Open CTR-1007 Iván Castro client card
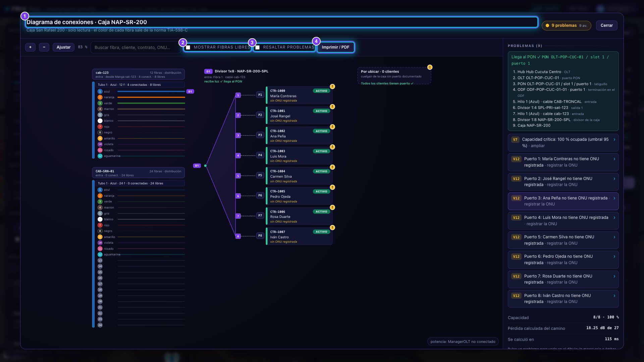This screenshot has width=644, height=362. pos(299,236)
